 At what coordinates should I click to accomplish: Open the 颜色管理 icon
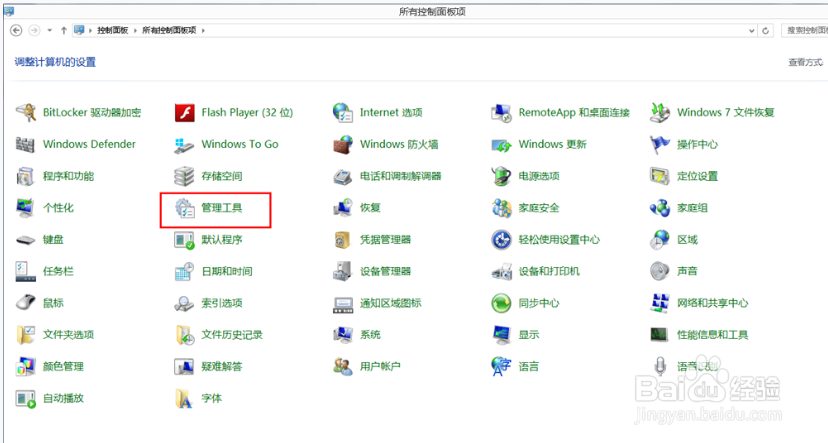point(25,366)
